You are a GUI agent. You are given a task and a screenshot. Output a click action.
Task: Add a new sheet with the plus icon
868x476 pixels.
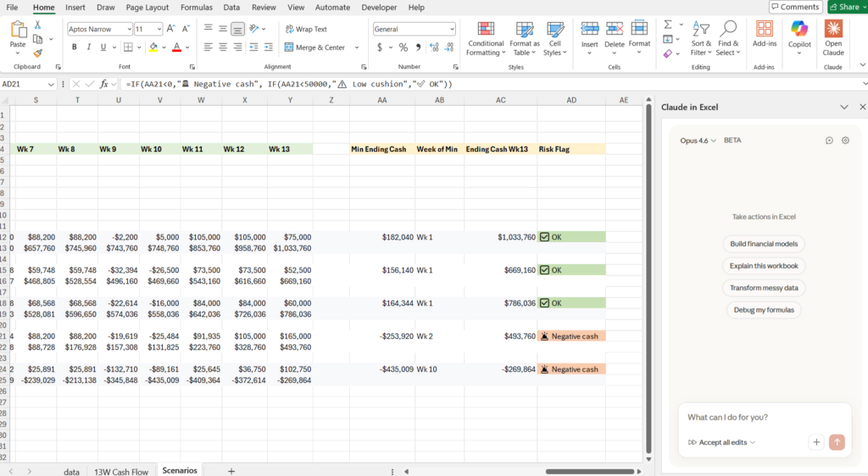pyautogui.click(x=231, y=471)
